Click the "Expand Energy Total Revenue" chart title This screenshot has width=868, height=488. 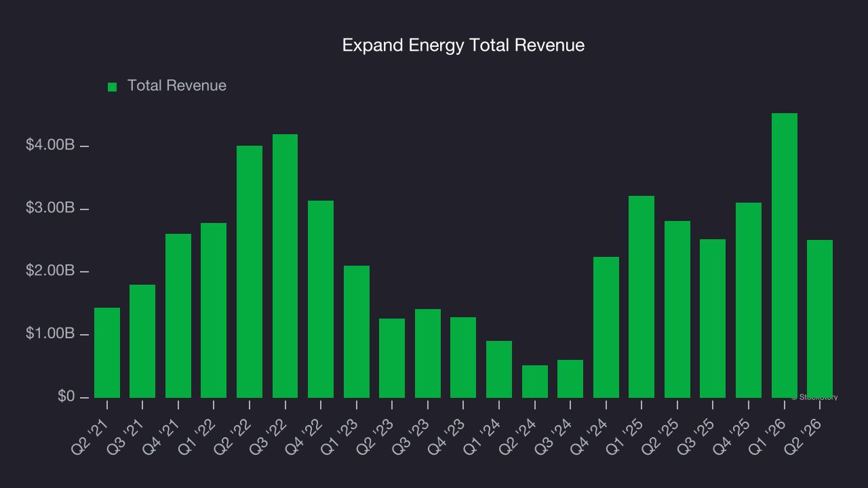click(x=463, y=45)
